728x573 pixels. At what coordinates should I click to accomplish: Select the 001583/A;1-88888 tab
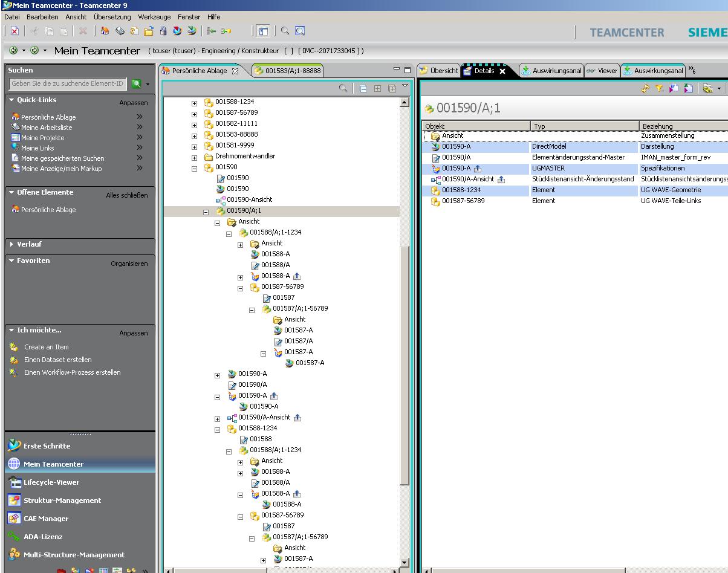288,71
